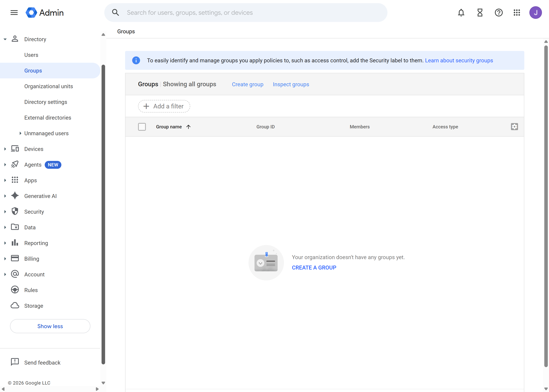Expand the Account section arrow
The height and width of the screenshot is (392, 549).
[5, 274]
